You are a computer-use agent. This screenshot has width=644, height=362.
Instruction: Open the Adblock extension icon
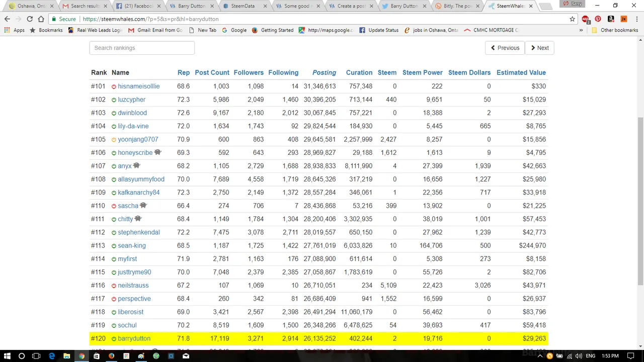coord(585,19)
